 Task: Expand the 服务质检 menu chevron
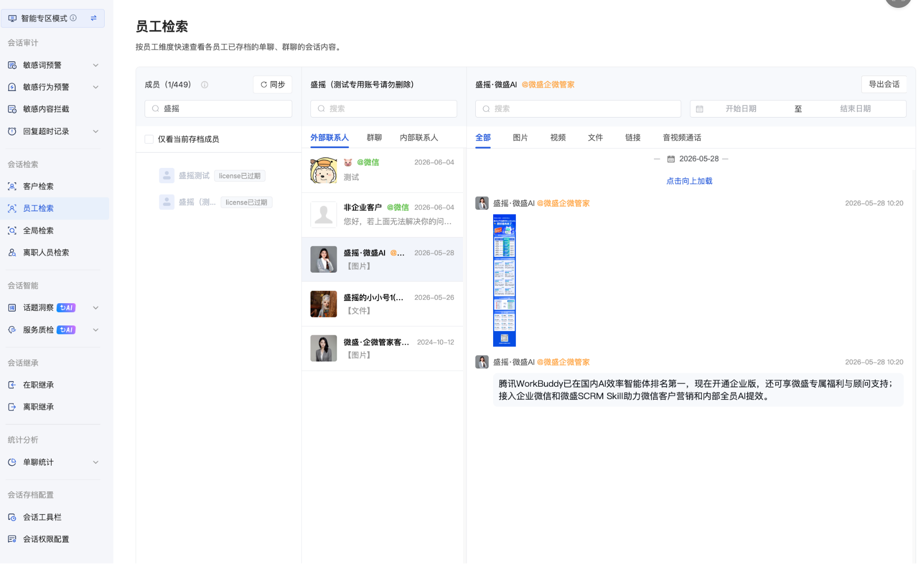point(96,330)
